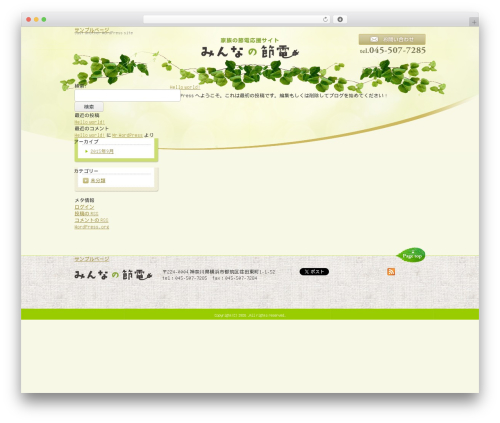The width and height of the screenshot is (500, 423).
Task: Click the search submit button under field
Action: [89, 107]
